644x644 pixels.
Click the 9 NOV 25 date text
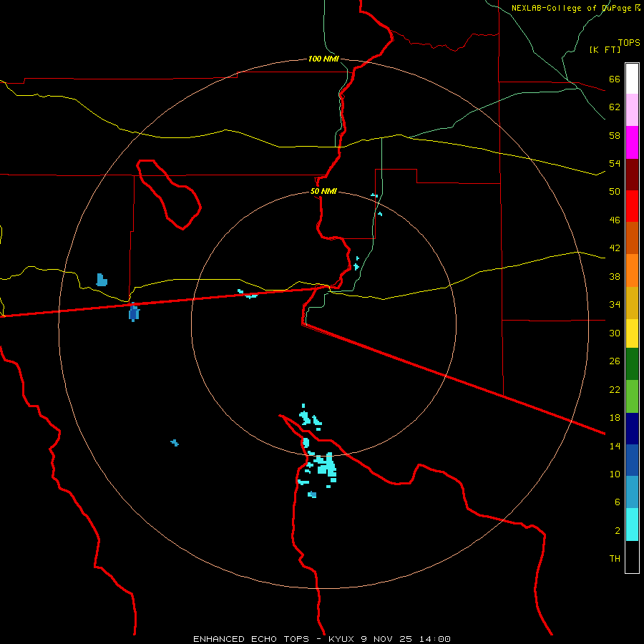(386, 639)
